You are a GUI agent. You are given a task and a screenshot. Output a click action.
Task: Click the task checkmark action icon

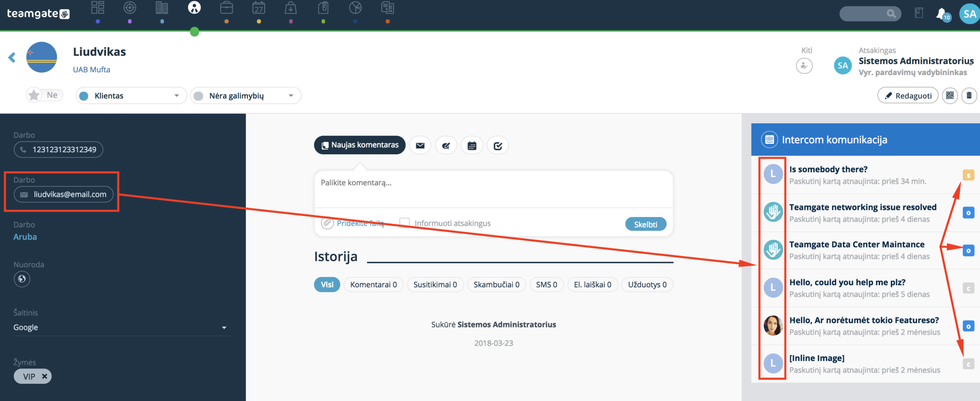498,146
